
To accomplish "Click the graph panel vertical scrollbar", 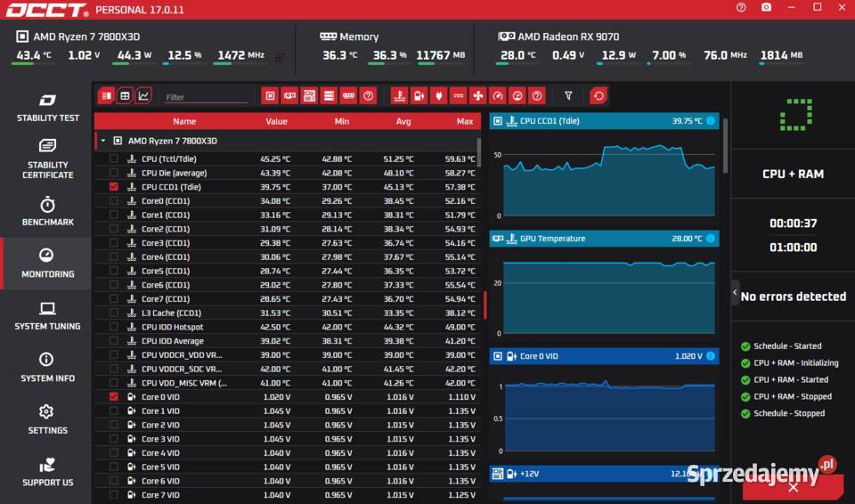I will [725, 146].
